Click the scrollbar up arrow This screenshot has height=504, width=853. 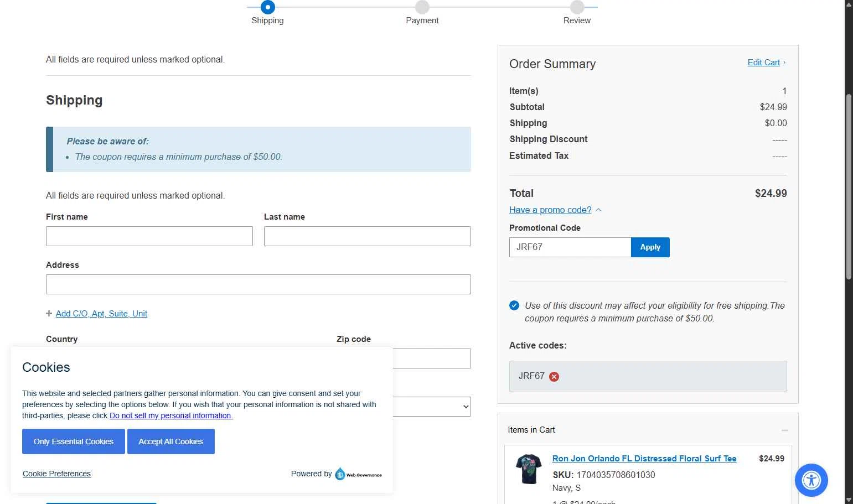coord(849,4)
